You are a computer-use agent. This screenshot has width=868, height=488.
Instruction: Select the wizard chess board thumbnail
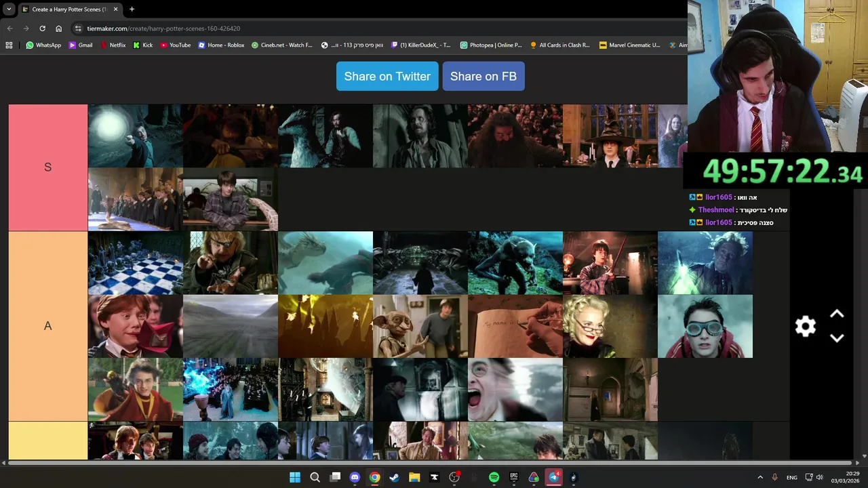[x=135, y=263]
